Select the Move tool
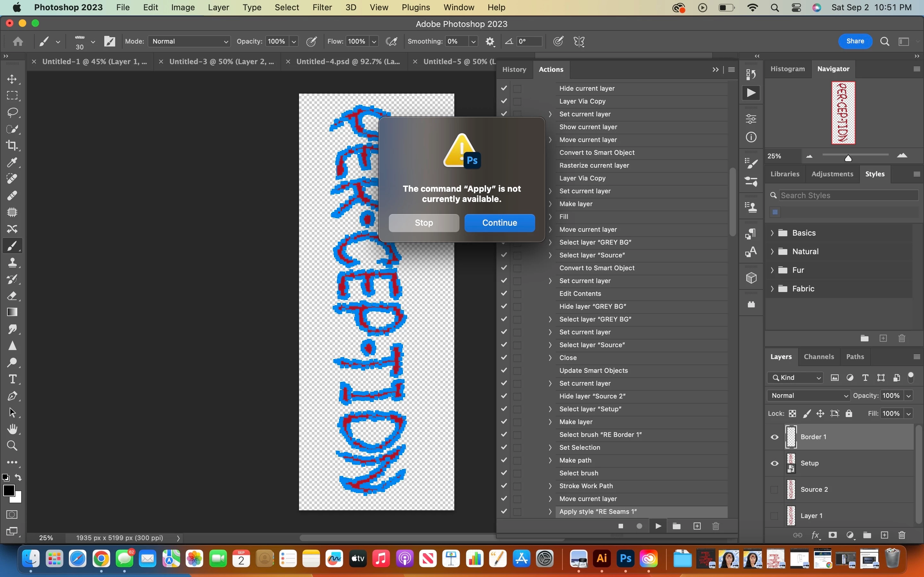This screenshot has width=924, height=577. click(12, 79)
